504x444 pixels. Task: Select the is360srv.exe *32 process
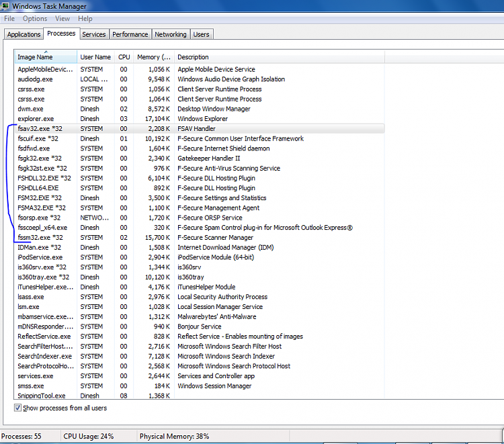[200, 267]
